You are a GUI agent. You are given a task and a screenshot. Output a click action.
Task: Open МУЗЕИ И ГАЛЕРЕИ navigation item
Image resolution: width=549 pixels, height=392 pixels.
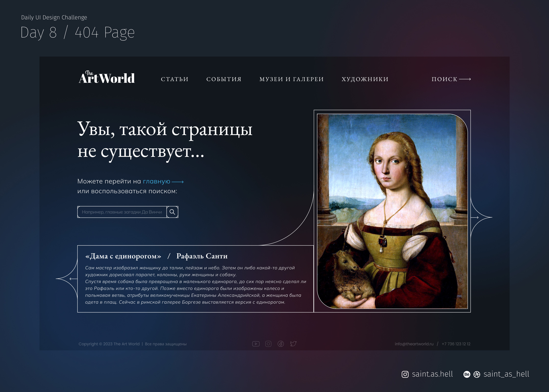pos(292,79)
